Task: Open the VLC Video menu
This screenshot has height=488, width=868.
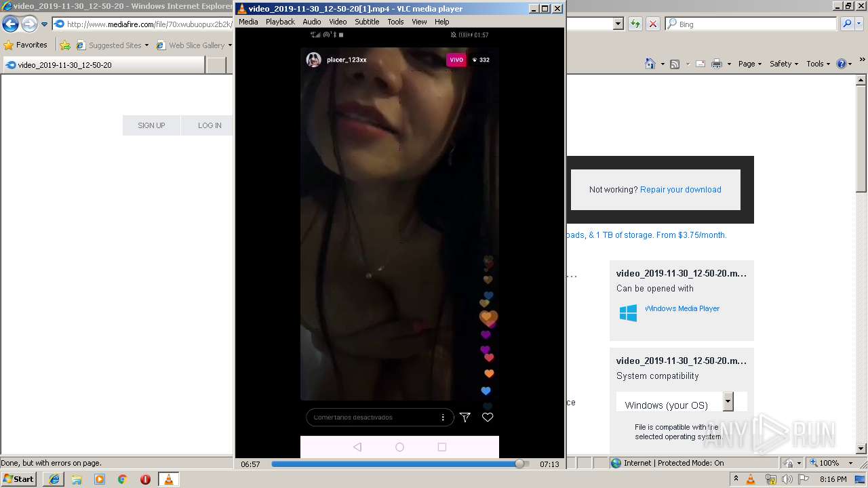Action: 338,22
